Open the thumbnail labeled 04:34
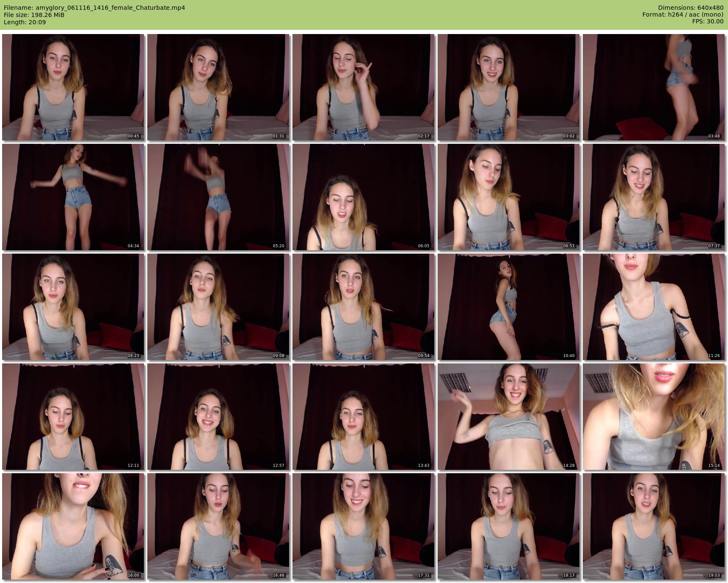728x583 pixels. [x=73, y=197]
